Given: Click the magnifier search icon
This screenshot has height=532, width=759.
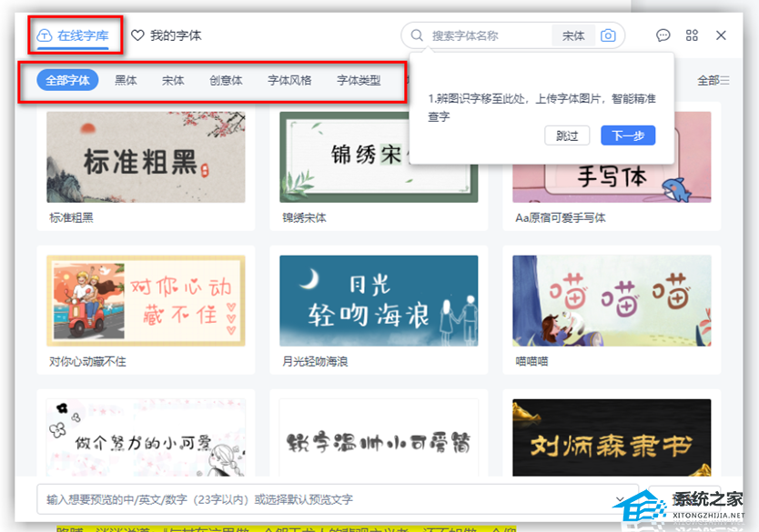Looking at the screenshot, I should click(x=417, y=35).
